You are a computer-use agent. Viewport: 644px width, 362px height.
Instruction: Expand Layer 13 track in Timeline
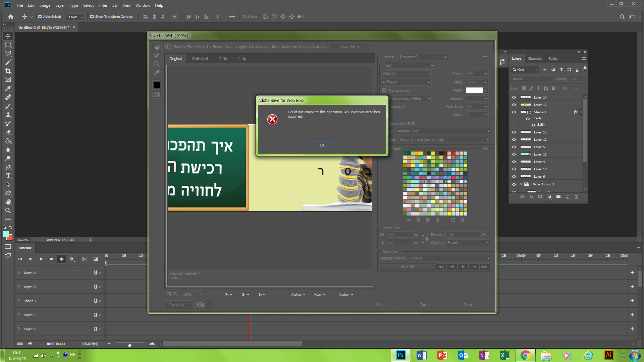(x=19, y=287)
